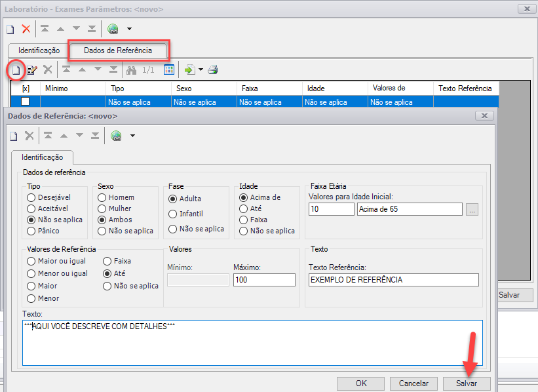Viewport: 538px width, 392px height.
Task: Open dropdown arrow beside Exames Parâmetros globe icon
Action: [129, 29]
